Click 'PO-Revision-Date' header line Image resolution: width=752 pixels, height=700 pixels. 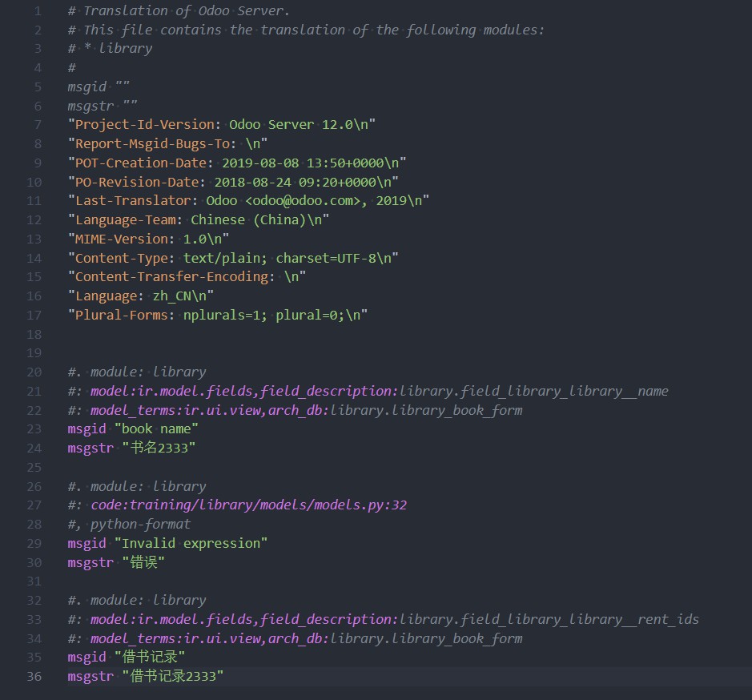click(x=233, y=182)
